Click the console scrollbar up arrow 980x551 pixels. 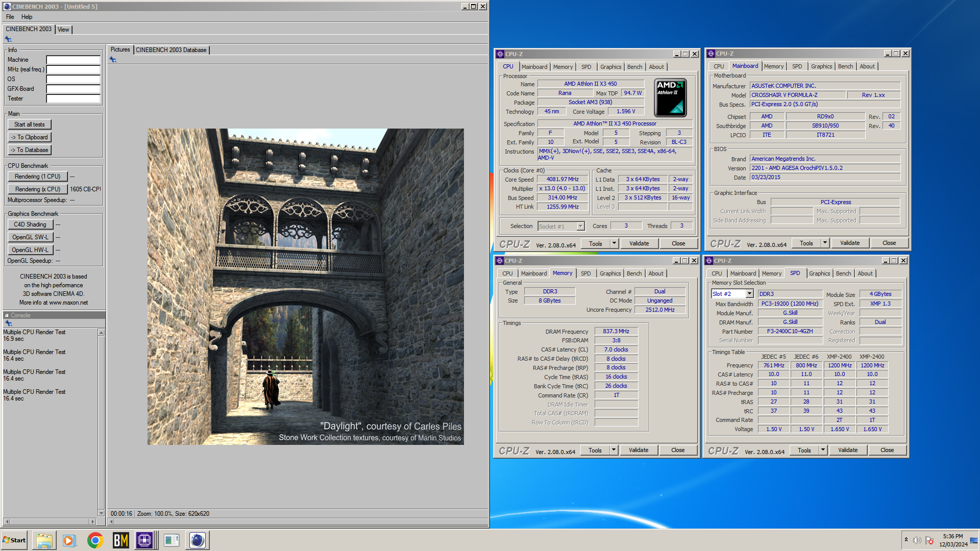(101, 333)
